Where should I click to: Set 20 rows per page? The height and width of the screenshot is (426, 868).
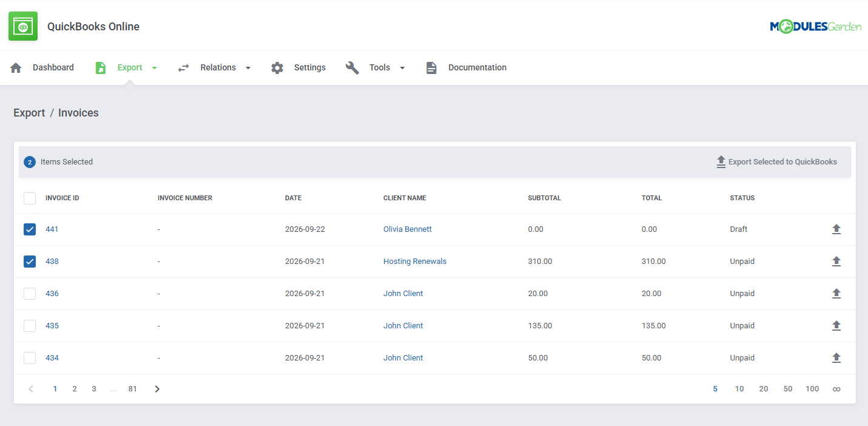coord(764,389)
